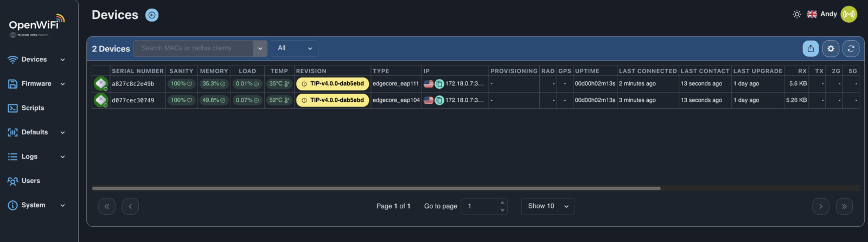Image resolution: width=868 pixels, height=242 pixels.
Task: Focus the Search MACs or radius clients field
Action: pos(193,48)
